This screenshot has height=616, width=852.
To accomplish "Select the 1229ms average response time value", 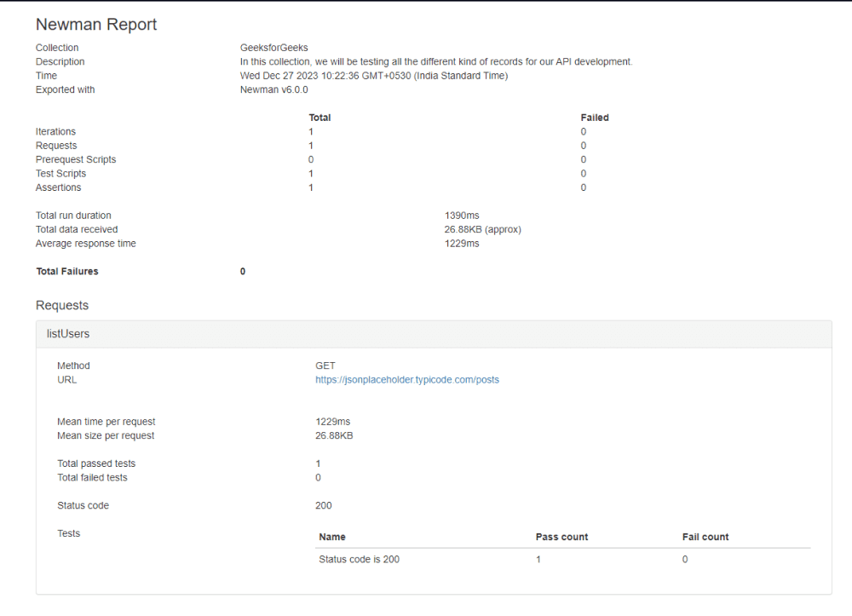I will coord(462,244).
